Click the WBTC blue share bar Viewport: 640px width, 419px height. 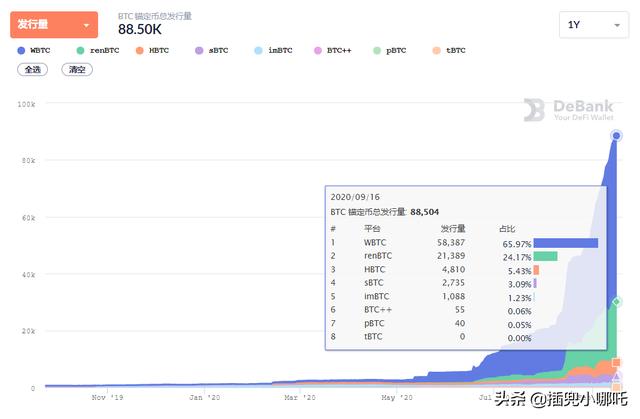click(566, 244)
